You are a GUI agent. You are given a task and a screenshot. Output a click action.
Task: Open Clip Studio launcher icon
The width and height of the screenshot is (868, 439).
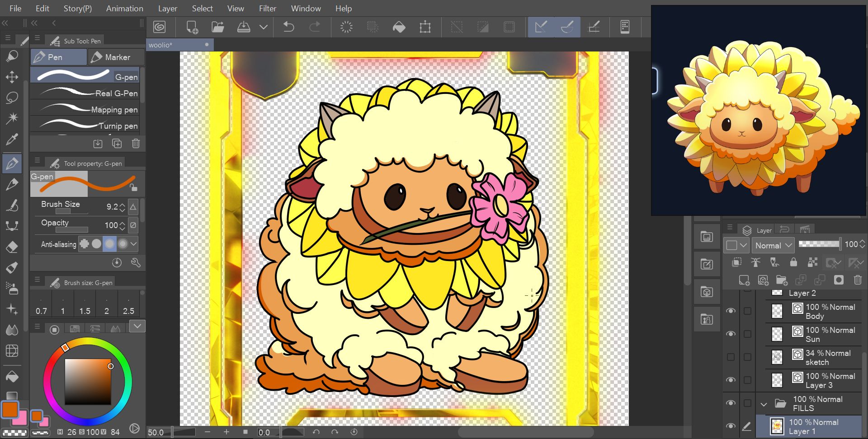160,27
